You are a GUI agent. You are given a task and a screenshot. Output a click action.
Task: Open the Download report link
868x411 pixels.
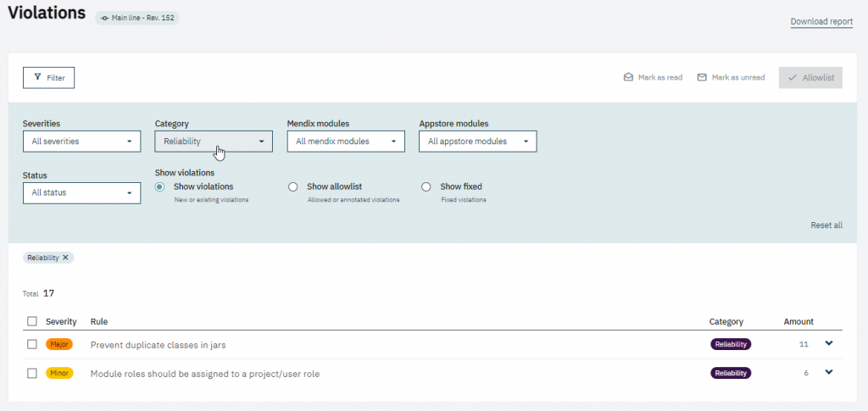pyautogui.click(x=821, y=22)
